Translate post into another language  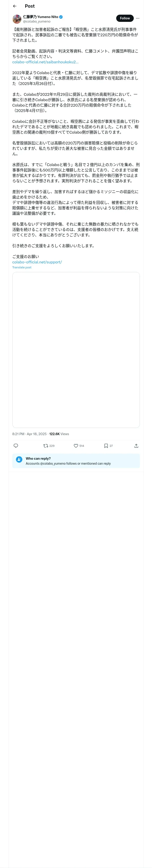[22, 267]
